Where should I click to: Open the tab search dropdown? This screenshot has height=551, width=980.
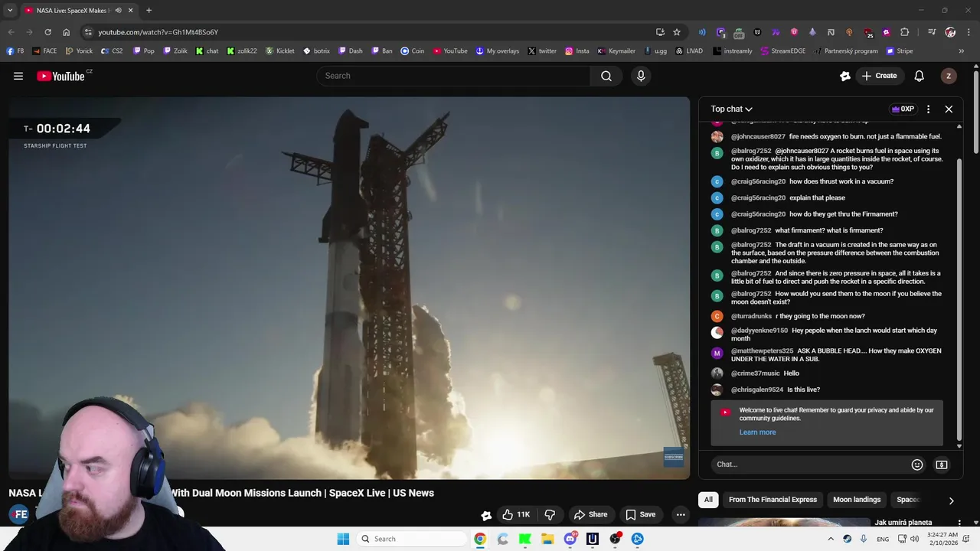point(10,11)
